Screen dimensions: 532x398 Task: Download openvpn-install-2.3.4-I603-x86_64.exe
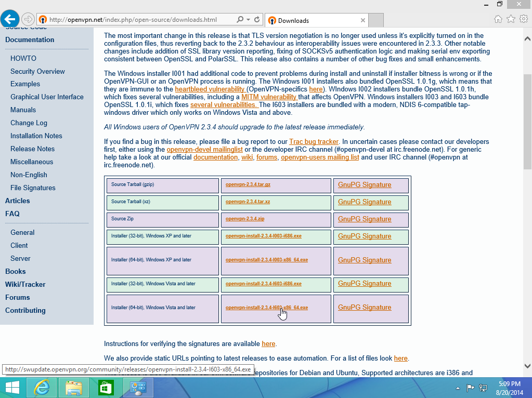(266, 308)
